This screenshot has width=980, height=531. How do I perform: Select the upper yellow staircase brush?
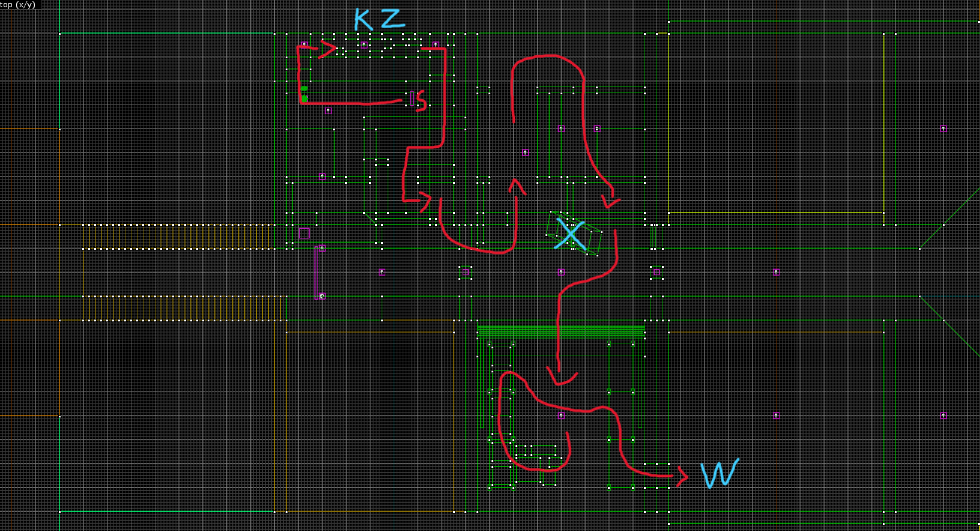click(x=180, y=237)
